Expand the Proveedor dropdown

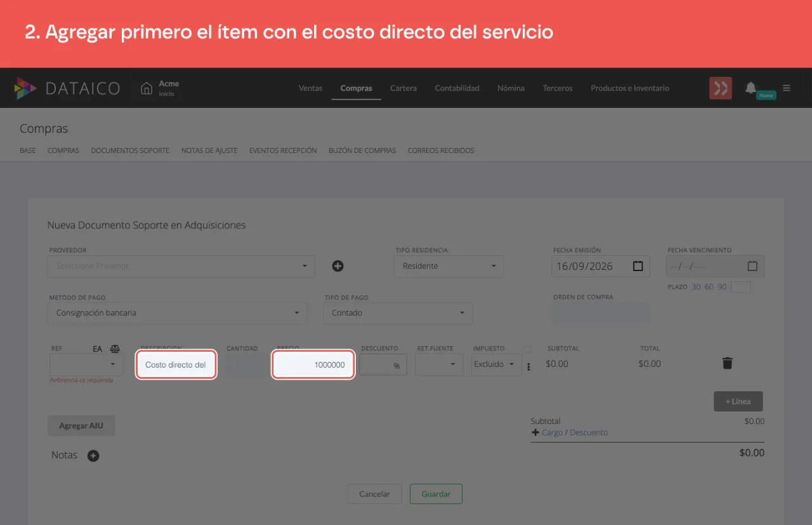coord(181,266)
